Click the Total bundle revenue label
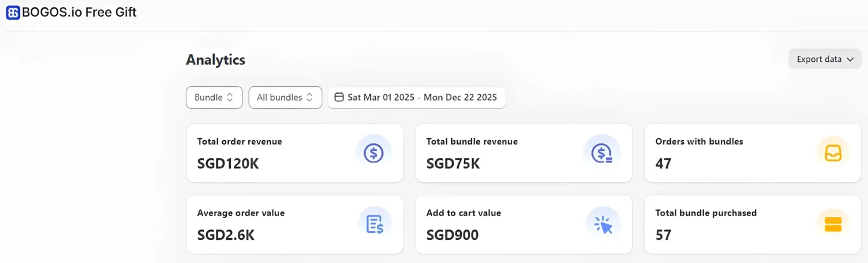The height and width of the screenshot is (263, 868). pos(472,142)
